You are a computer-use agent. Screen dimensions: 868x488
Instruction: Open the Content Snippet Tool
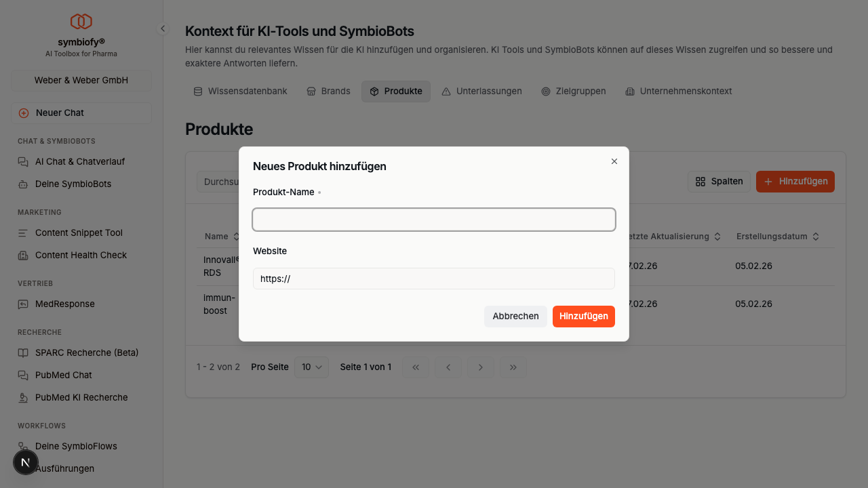point(79,232)
